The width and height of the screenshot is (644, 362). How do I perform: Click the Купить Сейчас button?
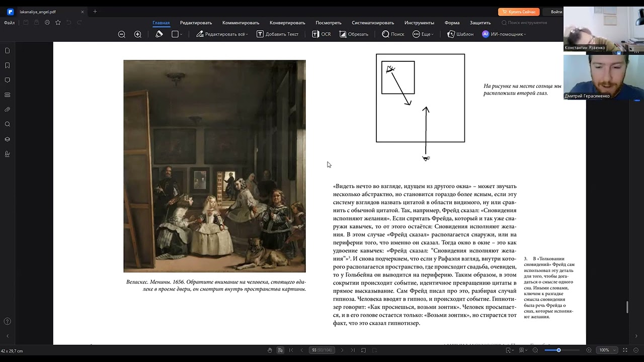point(519,12)
